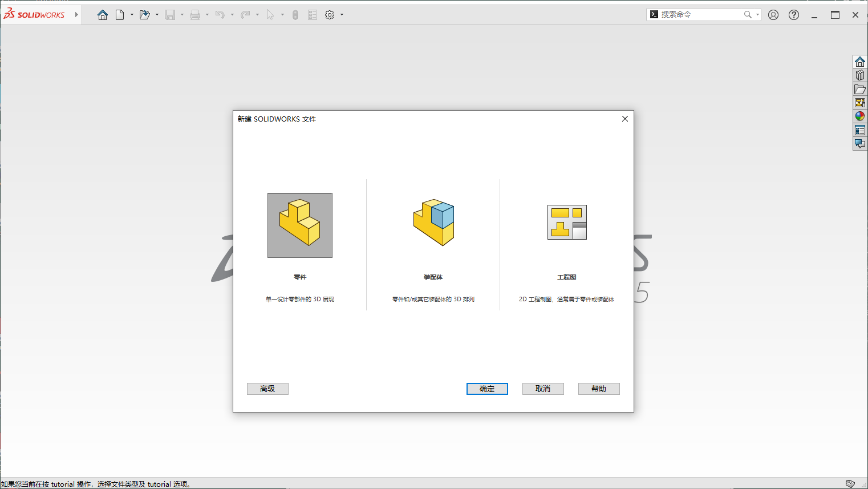Open the Appearances and Scenes sphere icon
868x489 pixels.
tap(859, 116)
